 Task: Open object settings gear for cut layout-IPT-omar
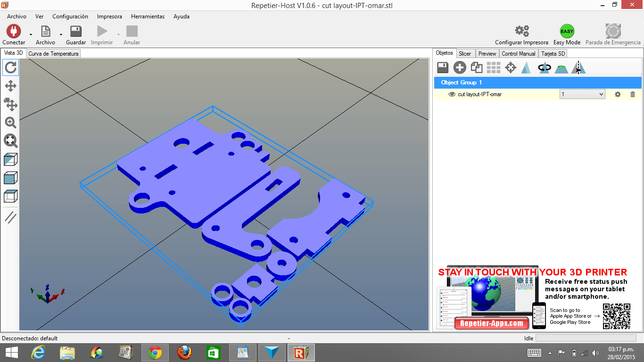(x=618, y=94)
